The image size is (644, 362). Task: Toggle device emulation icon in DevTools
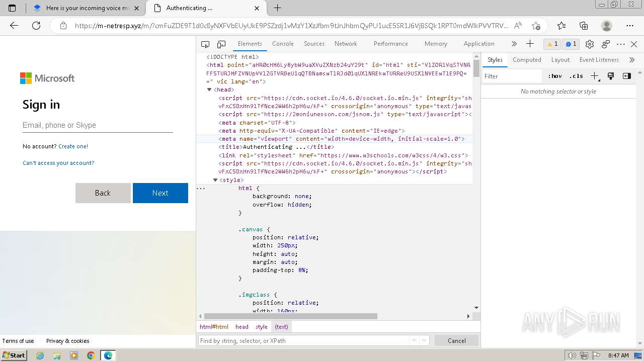tap(221, 44)
